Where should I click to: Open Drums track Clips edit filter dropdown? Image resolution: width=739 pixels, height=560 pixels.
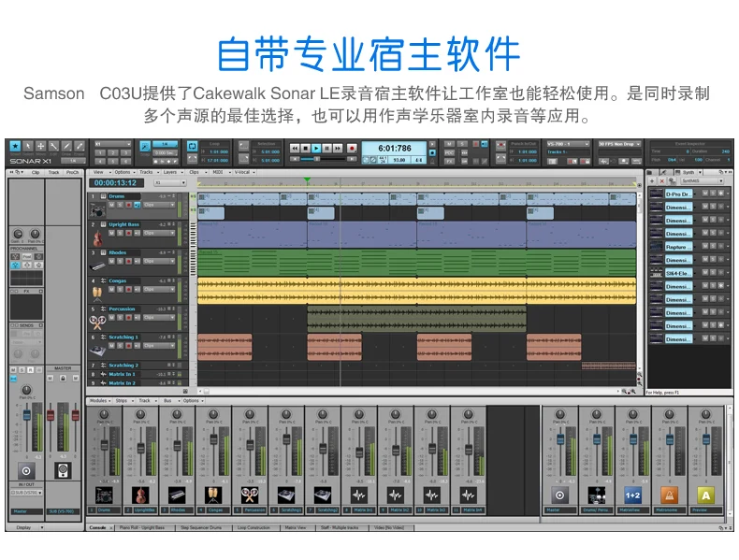click(159, 205)
